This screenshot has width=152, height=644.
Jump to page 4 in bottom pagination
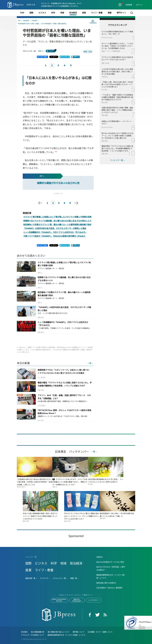pos(64,203)
